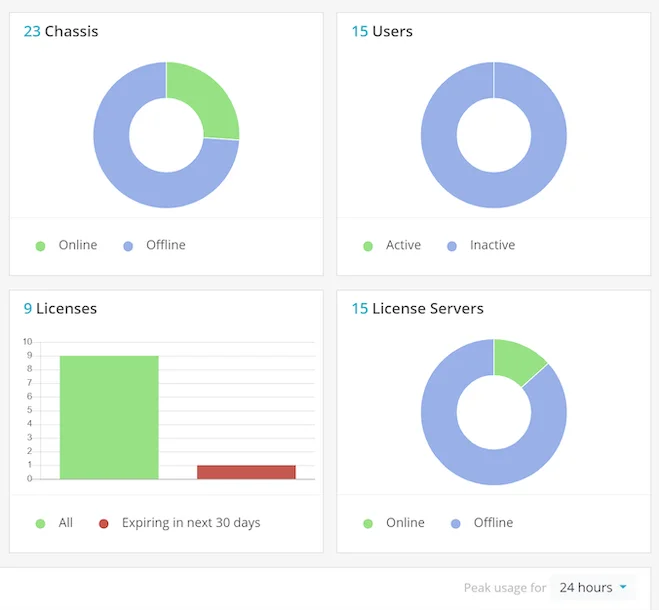Click the red Expiring legend dot under Licenses

pos(103,523)
